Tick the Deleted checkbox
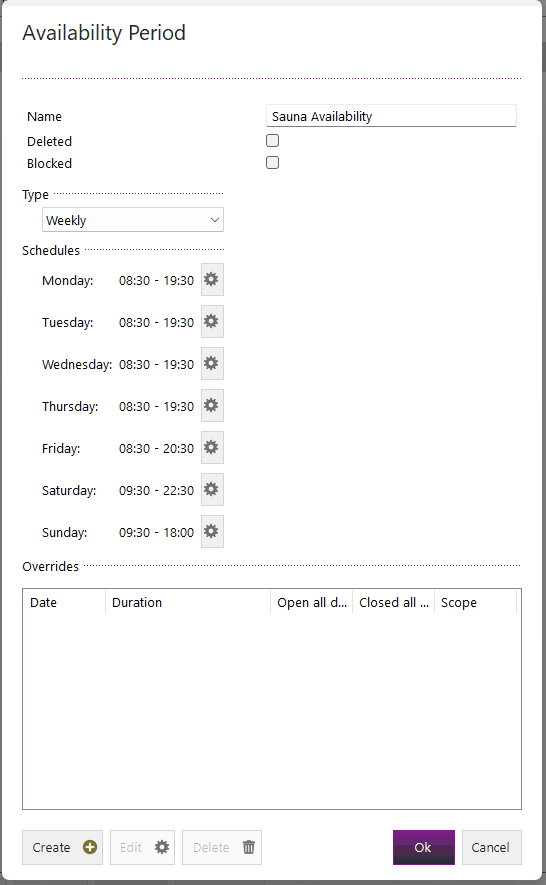 tap(272, 141)
